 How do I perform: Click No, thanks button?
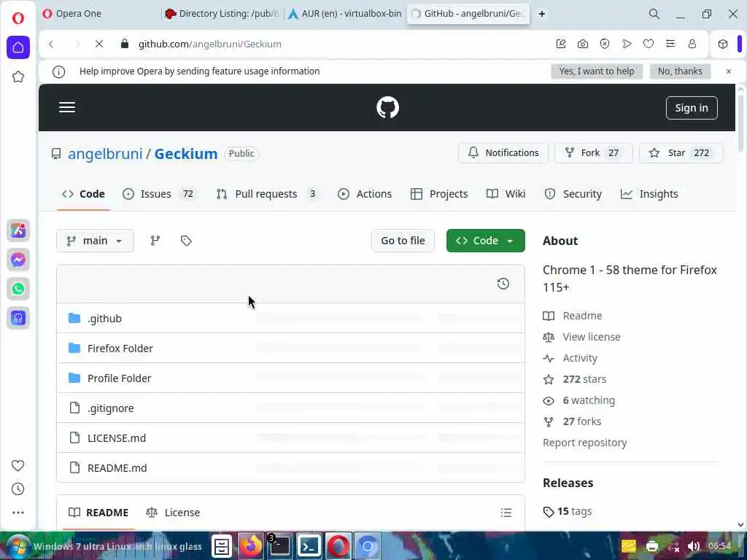(680, 71)
